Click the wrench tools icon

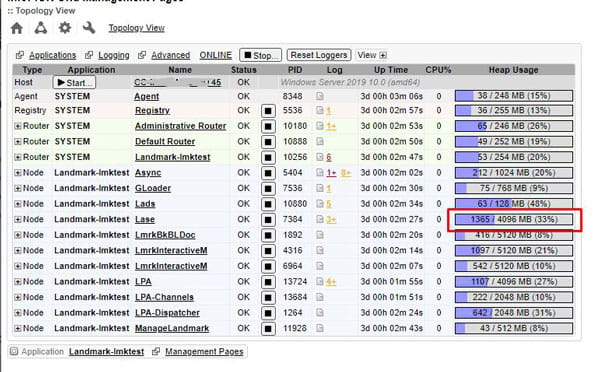point(89,28)
